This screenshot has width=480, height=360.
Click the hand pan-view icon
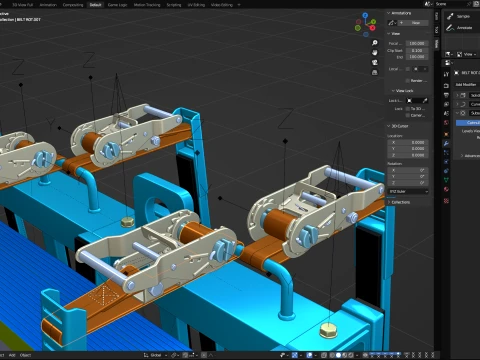click(x=375, y=52)
